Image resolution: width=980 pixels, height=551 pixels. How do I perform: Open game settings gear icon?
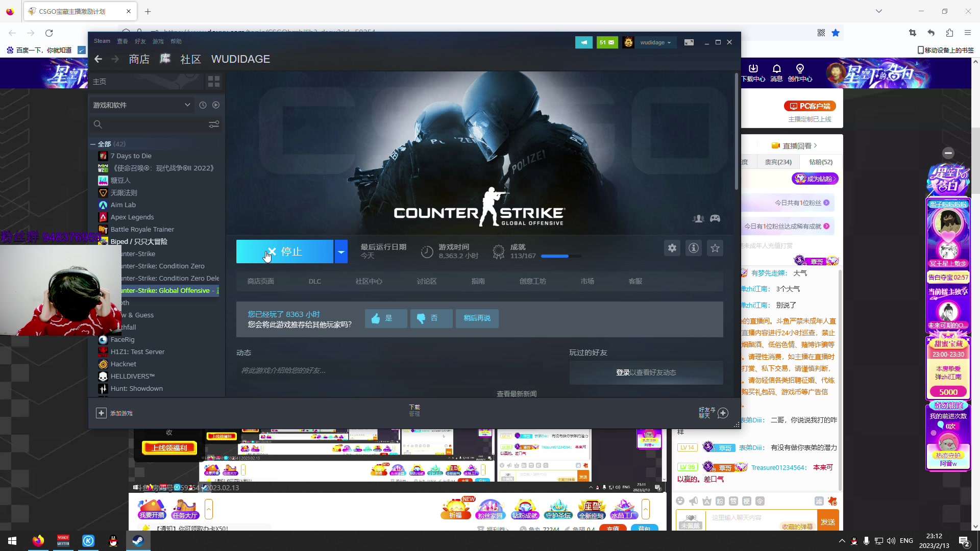point(672,248)
